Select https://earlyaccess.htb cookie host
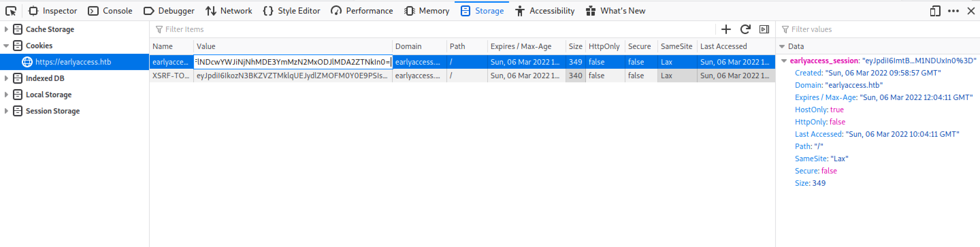 pyautogui.click(x=73, y=62)
